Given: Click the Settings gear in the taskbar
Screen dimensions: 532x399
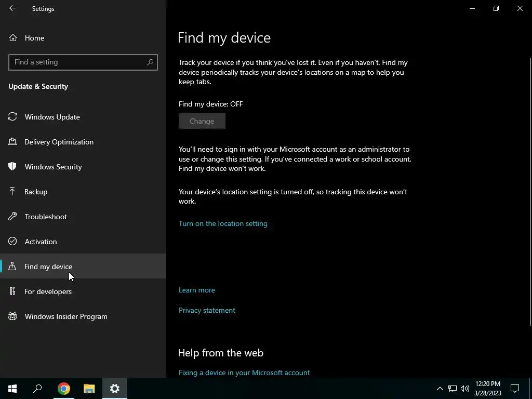Looking at the screenshot, I should (x=115, y=389).
